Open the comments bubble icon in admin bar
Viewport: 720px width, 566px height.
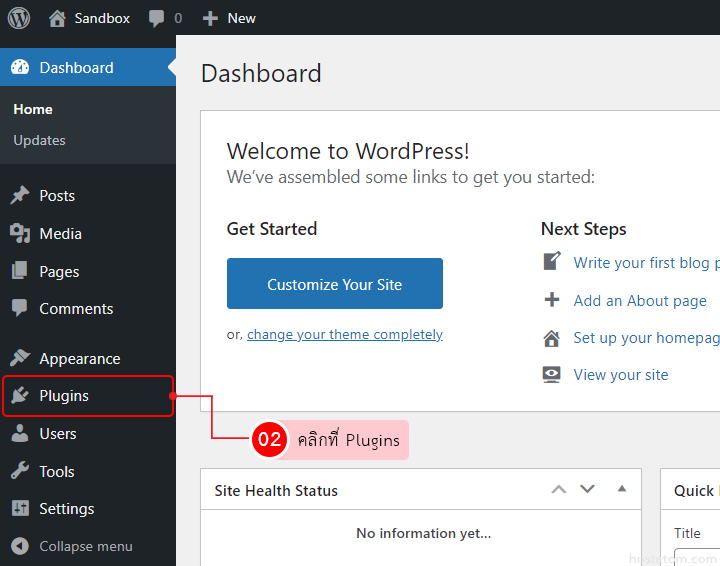(157, 18)
